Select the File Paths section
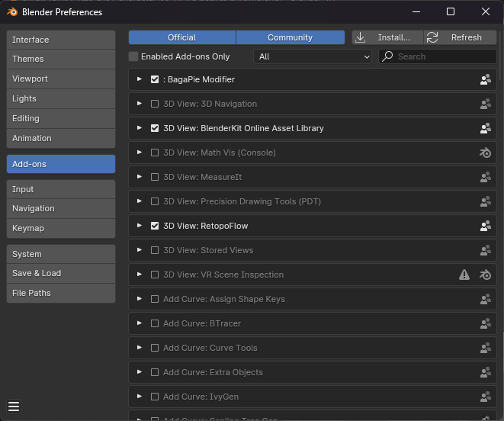Image resolution: width=504 pixels, height=421 pixels. click(61, 293)
